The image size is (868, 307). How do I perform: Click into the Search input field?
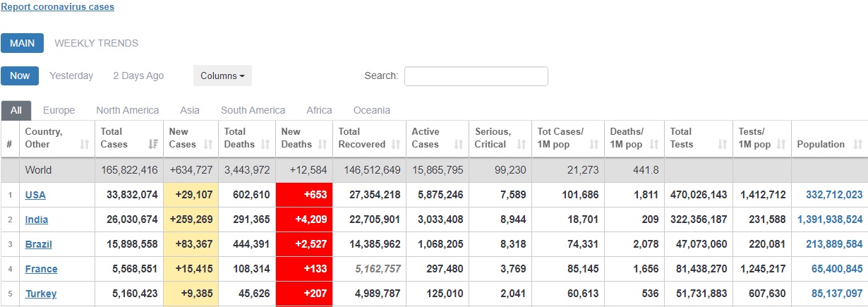(476, 76)
